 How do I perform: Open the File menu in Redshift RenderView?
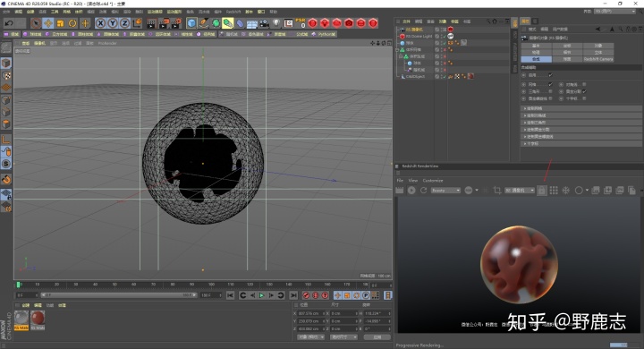tap(400, 181)
